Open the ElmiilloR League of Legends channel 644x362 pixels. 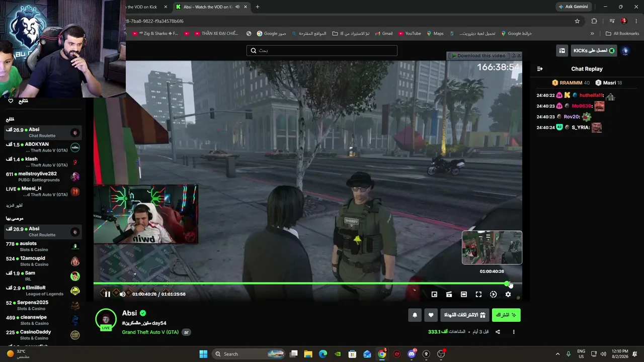coord(43,291)
